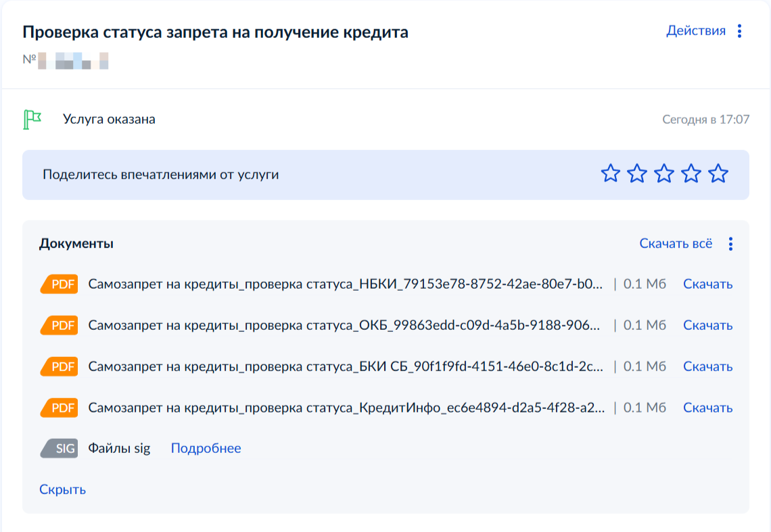This screenshot has width=771, height=532.
Task: Rate the service five stars
Action: point(718,174)
